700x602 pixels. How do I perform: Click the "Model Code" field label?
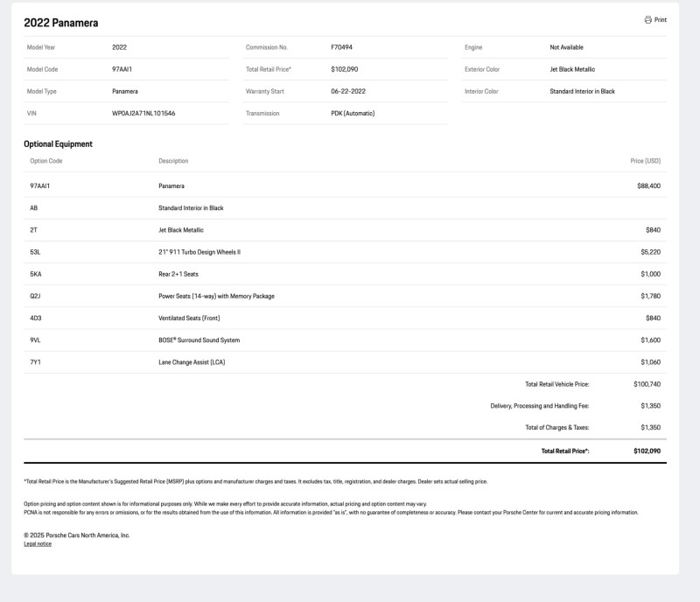coord(42,69)
